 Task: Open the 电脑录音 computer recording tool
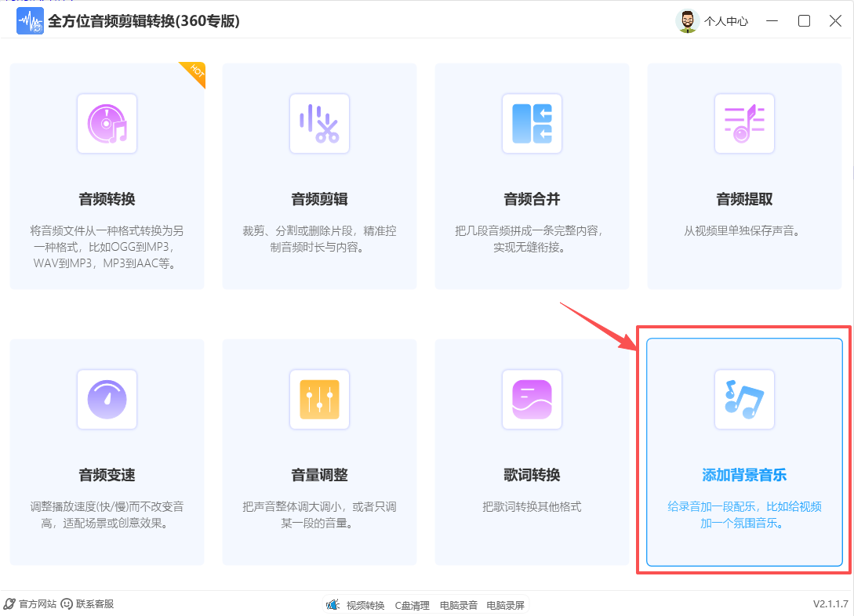(458, 604)
